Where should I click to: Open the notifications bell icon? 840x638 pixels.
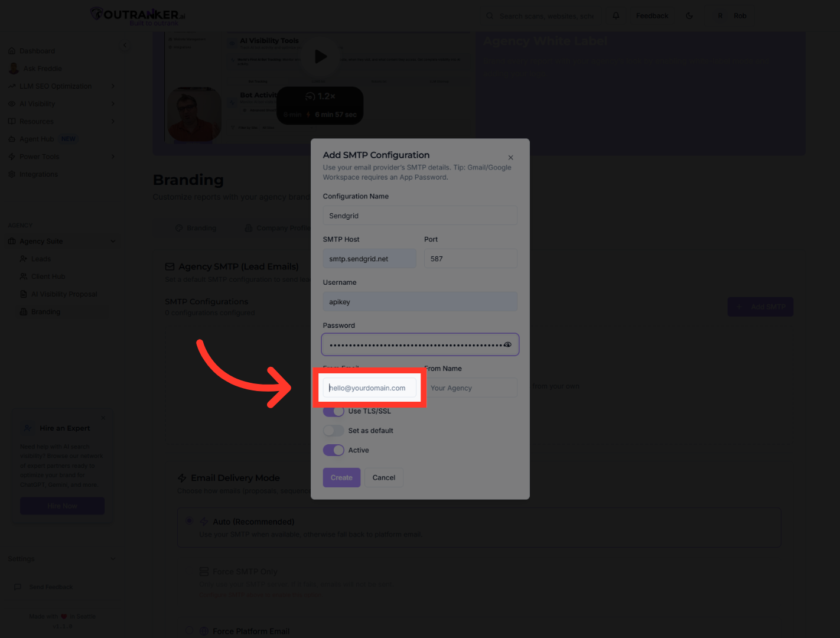click(x=616, y=16)
